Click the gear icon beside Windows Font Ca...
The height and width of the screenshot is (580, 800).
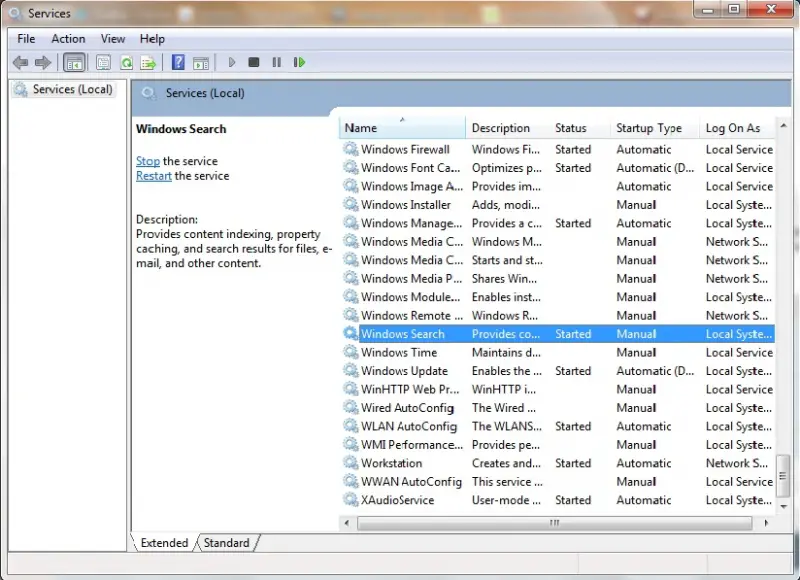[x=351, y=167]
